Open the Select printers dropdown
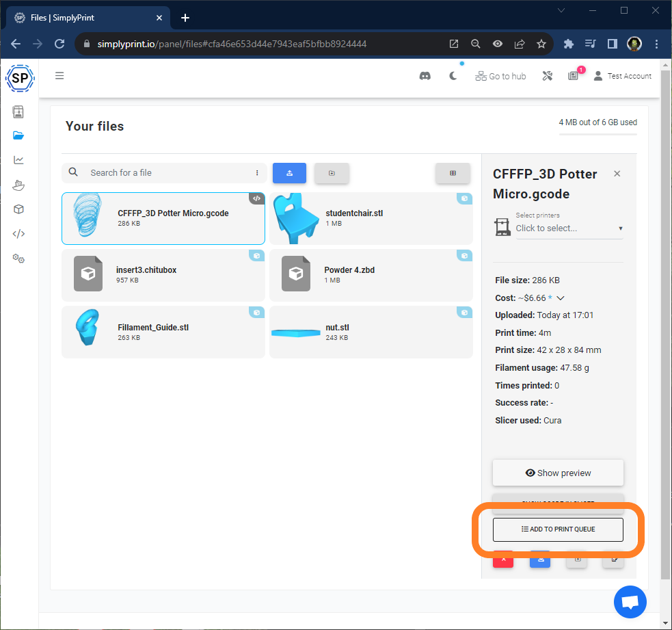Viewport: 672px width, 630px height. coord(569,228)
